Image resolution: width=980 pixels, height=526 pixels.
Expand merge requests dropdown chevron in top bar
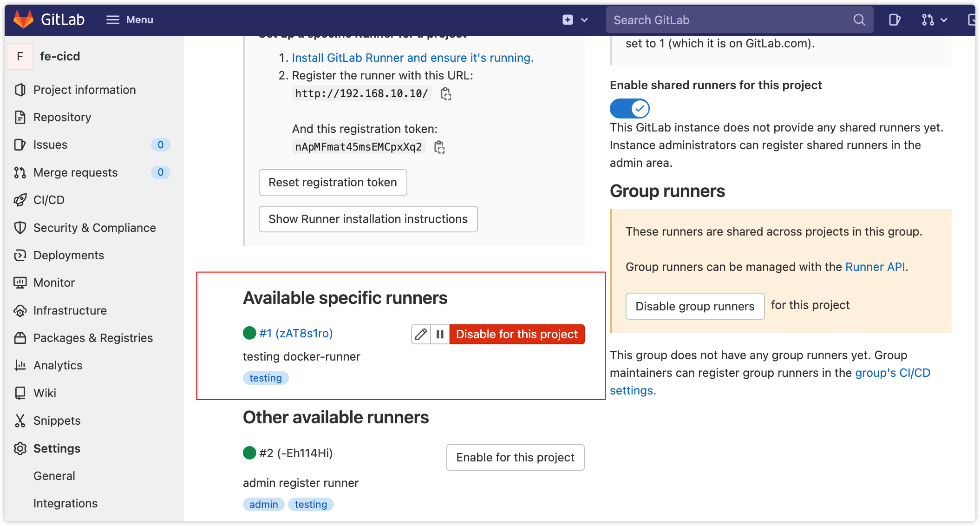coord(944,20)
